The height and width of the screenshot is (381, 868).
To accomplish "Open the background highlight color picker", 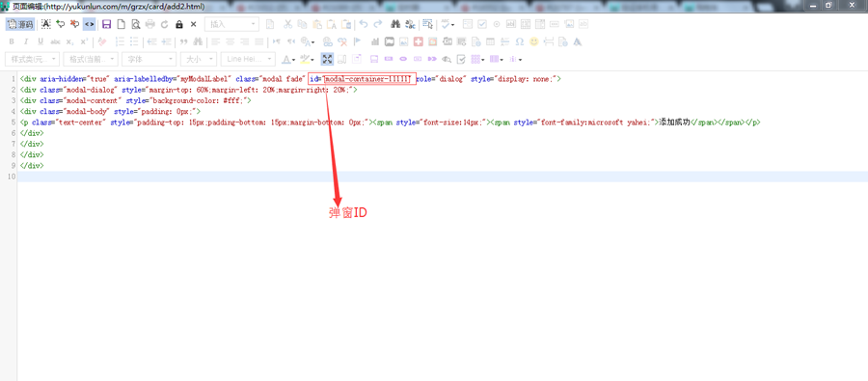I will coord(307,59).
